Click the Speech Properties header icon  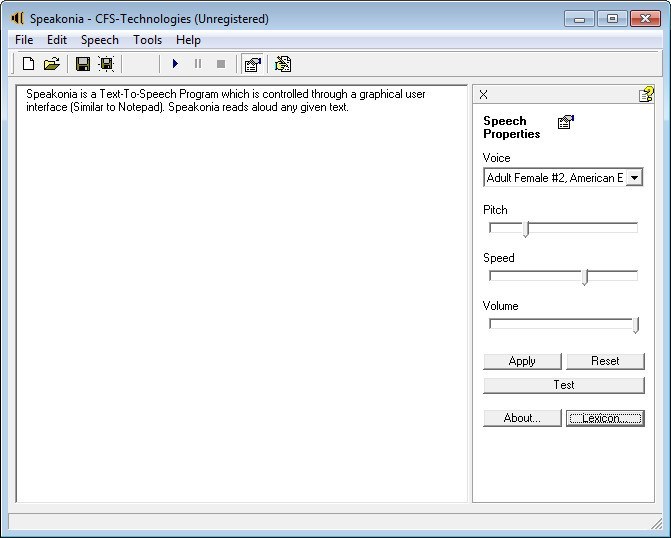coord(566,122)
